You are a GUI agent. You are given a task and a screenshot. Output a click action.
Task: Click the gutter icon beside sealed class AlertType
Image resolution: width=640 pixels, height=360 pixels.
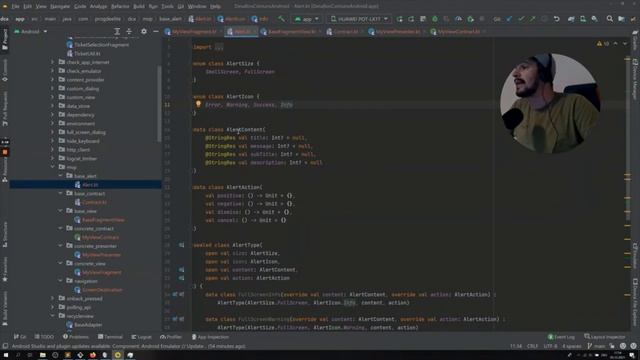pos(181,245)
